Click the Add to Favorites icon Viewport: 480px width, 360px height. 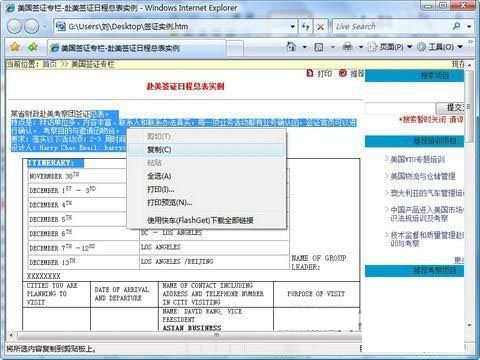pyautogui.click(x=33, y=47)
